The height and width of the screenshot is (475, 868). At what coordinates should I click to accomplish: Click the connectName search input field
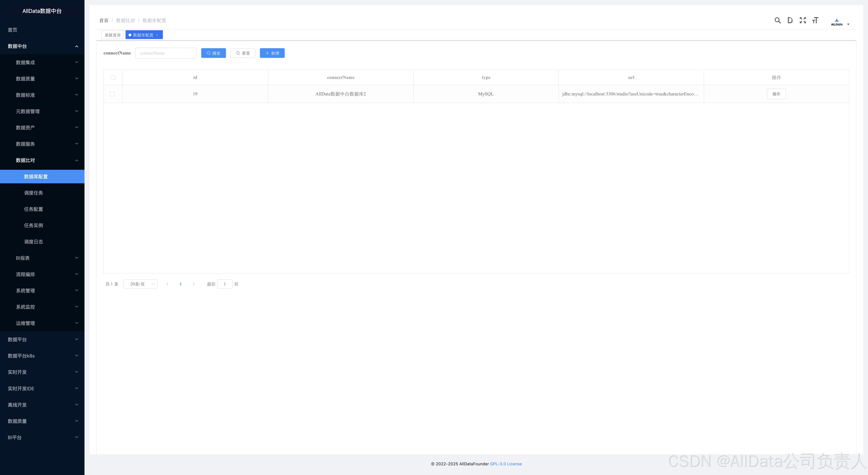point(166,53)
